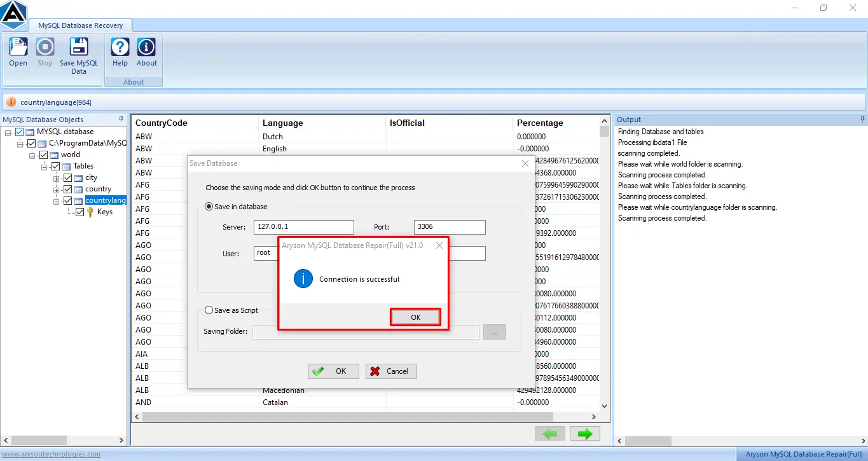The height and width of the screenshot is (461, 868).
Task: Select Save in database radio option
Action: click(209, 207)
